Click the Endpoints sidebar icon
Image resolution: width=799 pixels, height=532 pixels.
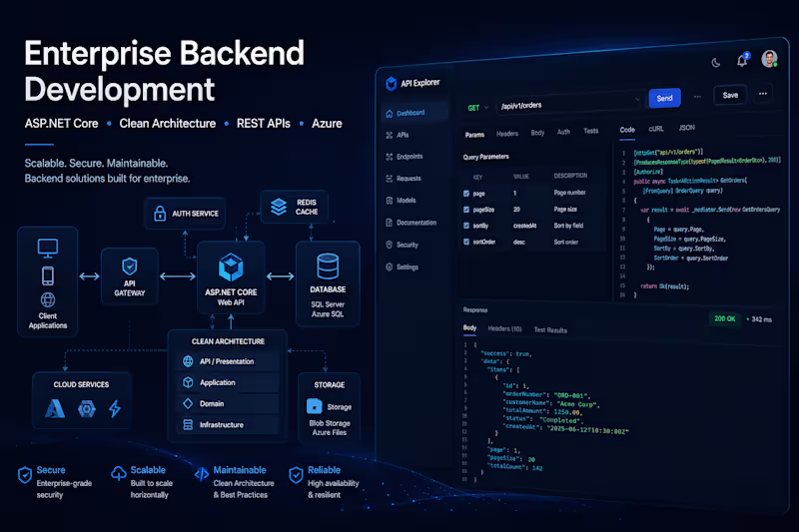390,157
